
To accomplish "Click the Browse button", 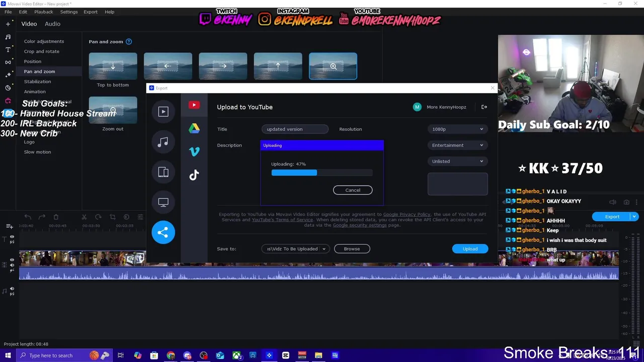I will coord(352,249).
